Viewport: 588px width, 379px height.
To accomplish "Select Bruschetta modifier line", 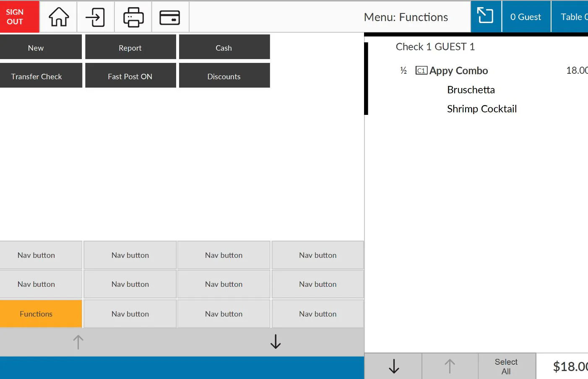I will [x=471, y=90].
